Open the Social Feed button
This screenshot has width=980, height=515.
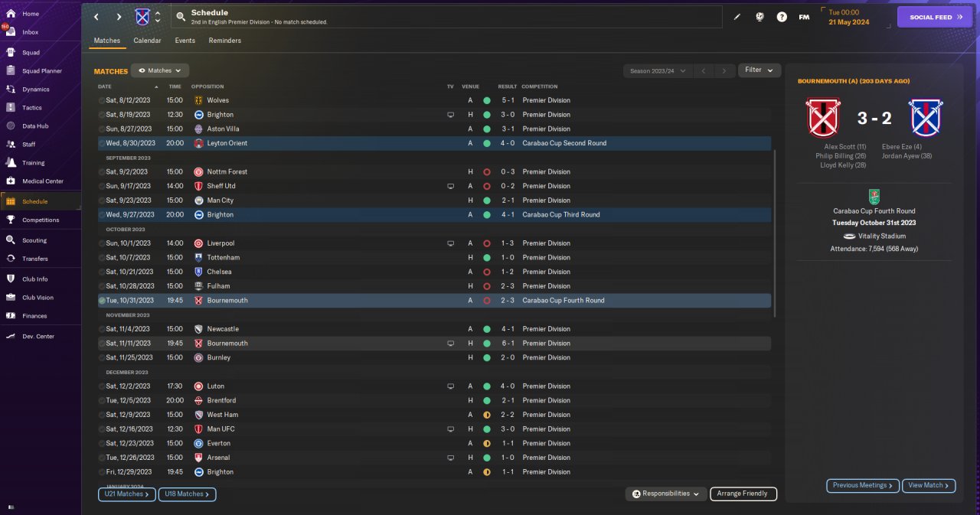(935, 17)
